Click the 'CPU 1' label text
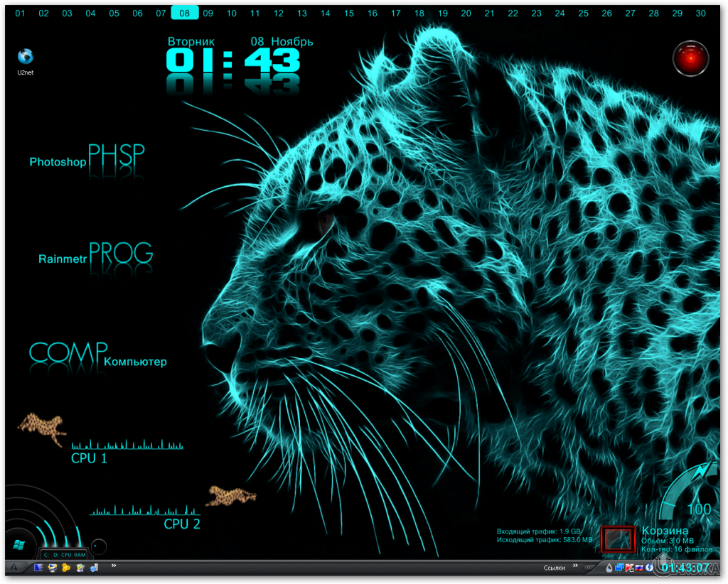The width and height of the screenshot is (728, 584). pyautogui.click(x=89, y=458)
